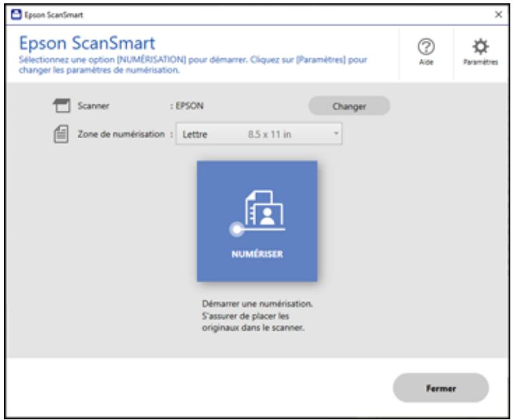Click the text "originaux dans le scanner."
Image resolution: width=513 pixels, height=420 pixels.
[x=253, y=327]
